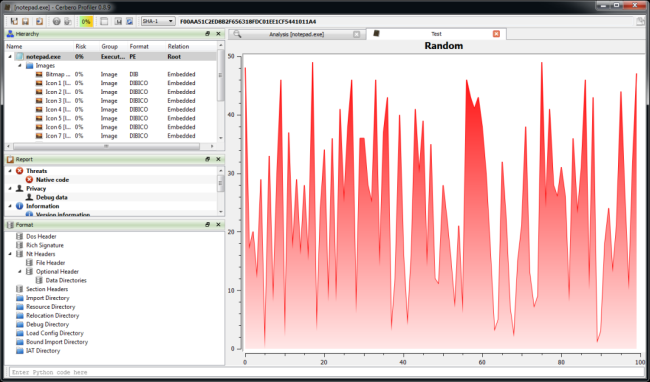Viewport: 650px width, 382px height.
Task: Collapse the Threats report section
Action: [10, 171]
